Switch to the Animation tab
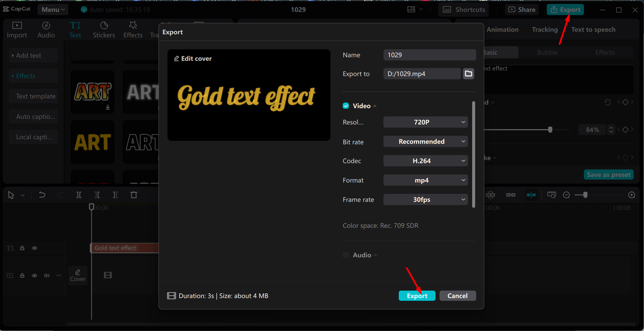This screenshot has width=644, height=331. pos(502,30)
